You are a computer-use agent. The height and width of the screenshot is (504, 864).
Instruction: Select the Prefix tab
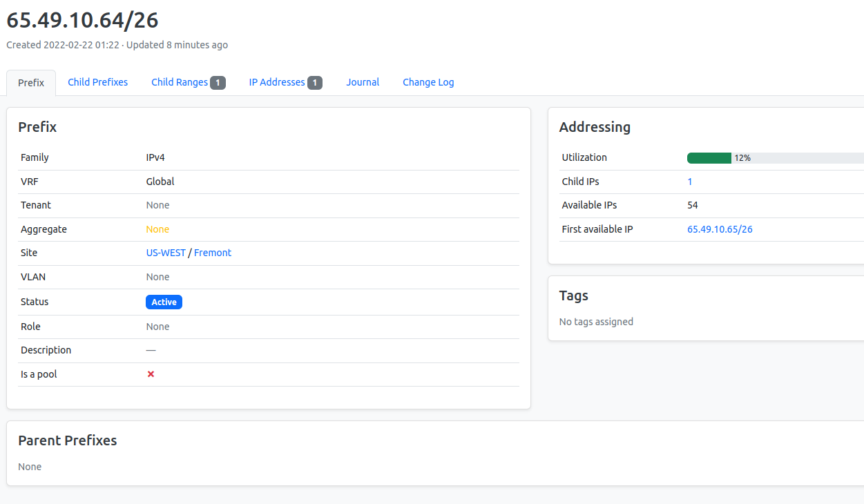[30, 82]
